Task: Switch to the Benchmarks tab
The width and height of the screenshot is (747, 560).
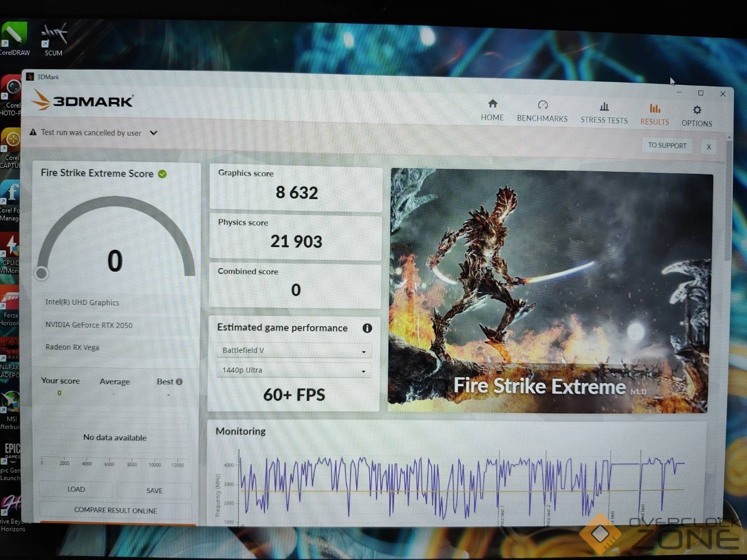Action: (x=542, y=112)
